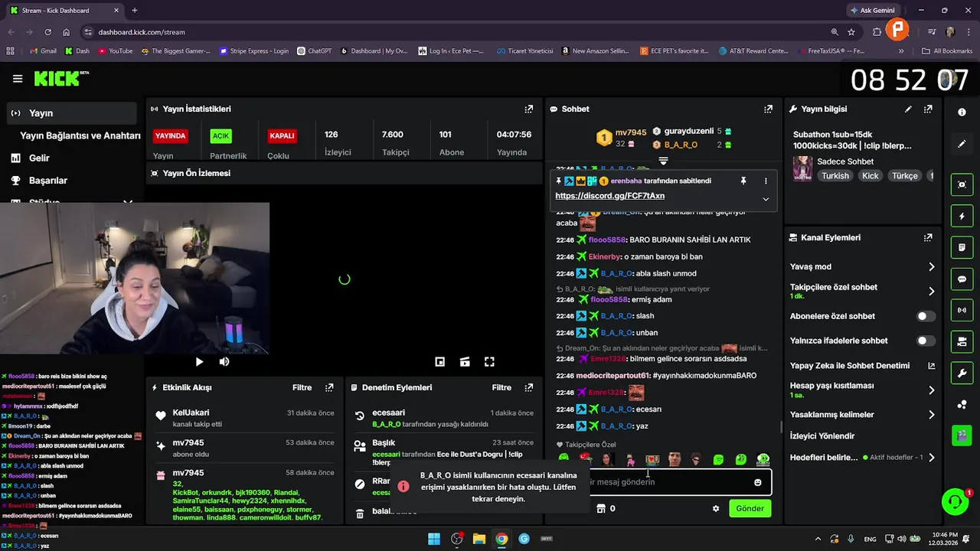
Task: Open File Explorer from taskbar
Action: (x=479, y=539)
